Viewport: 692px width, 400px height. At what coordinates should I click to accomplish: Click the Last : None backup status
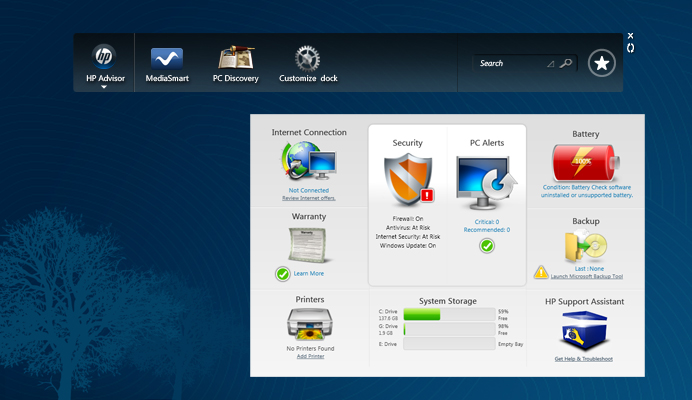coord(589,268)
